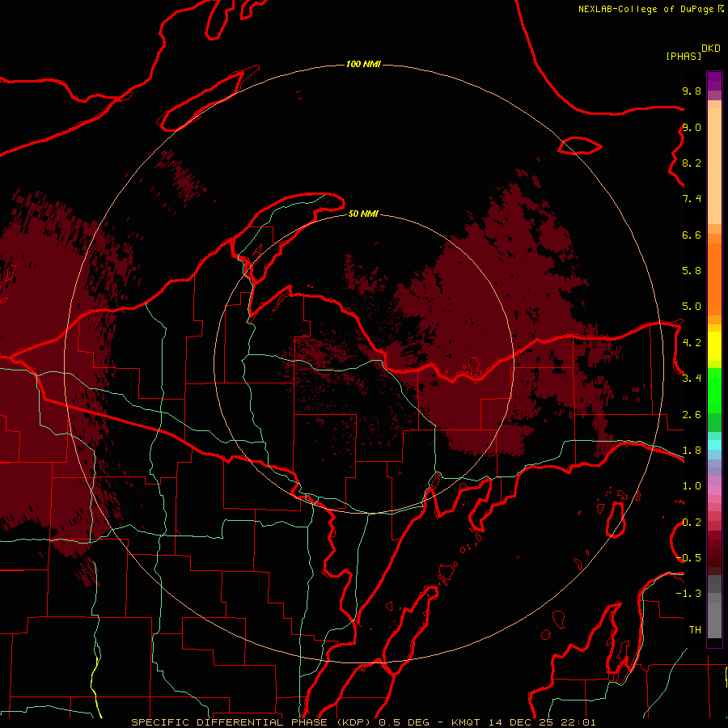This screenshot has height=728, width=728.
Task: Click the SPECIFIC DIFFERENTIAL PHASE (KDP) caption
Action: click(x=252, y=722)
